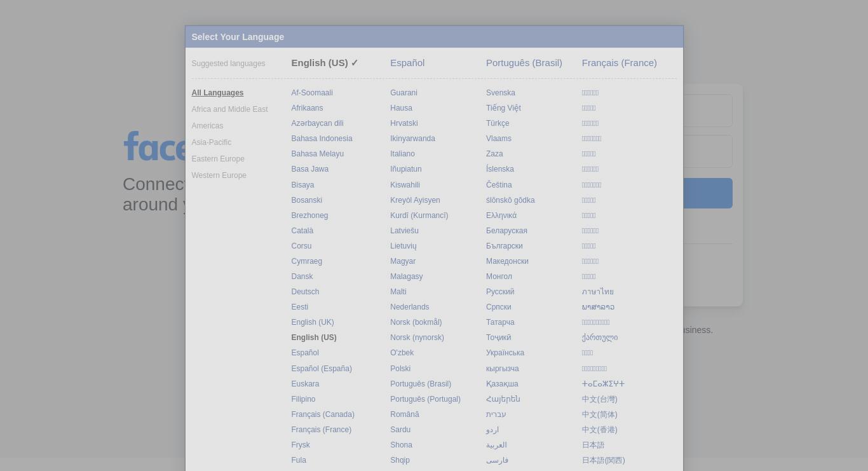Choose Brezhoneg
The height and width of the screenshot is (471, 868).
[309, 215]
